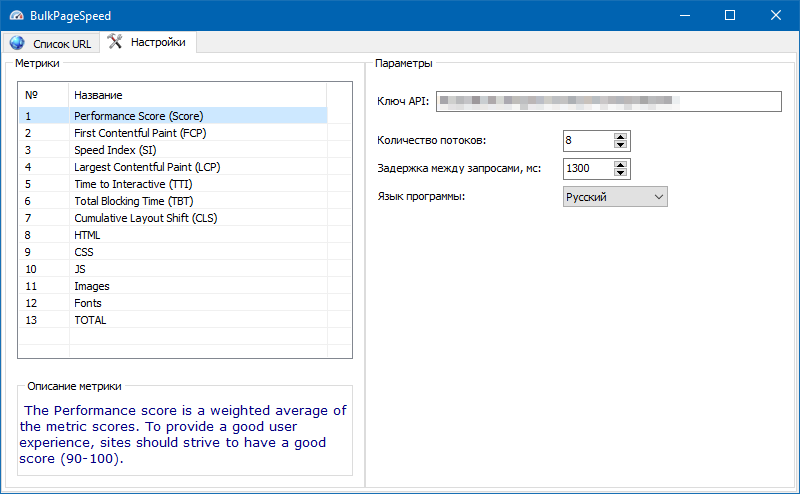Increase Задержка между запросами with up arrow
The width and height of the screenshot is (800, 494).
coord(620,165)
